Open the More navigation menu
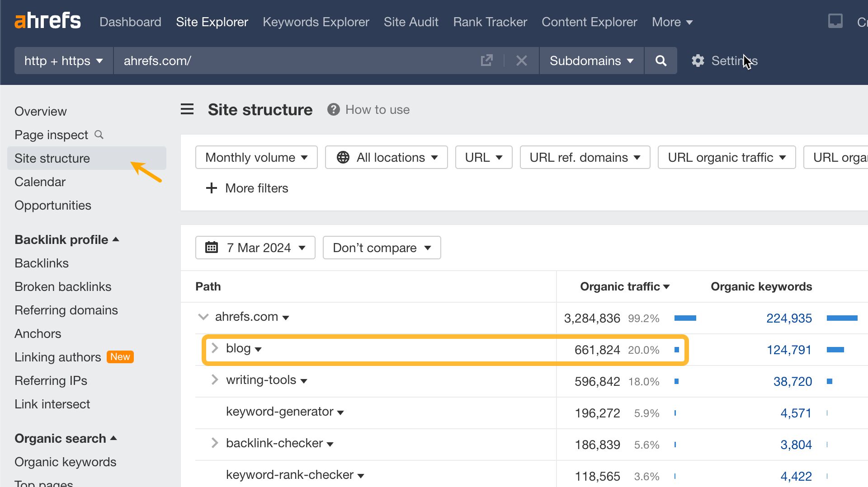This screenshot has width=868, height=487. click(671, 22)
